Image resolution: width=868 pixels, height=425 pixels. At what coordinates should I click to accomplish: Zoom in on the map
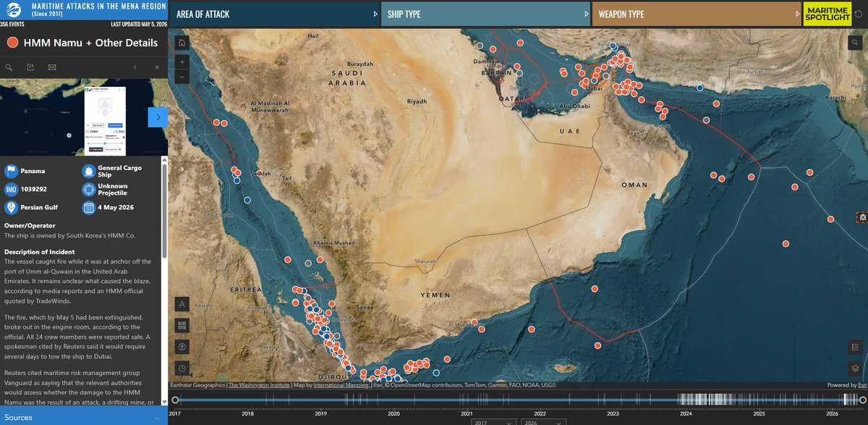pos(181,62)
